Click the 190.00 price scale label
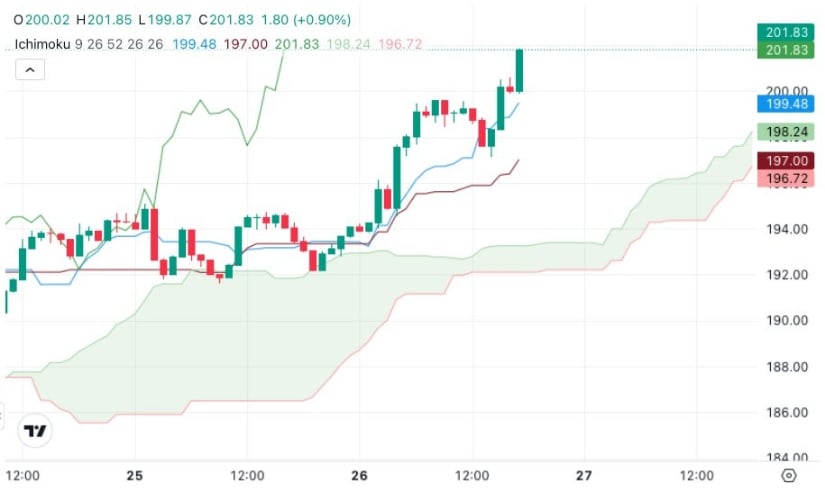The height and width of the screenshot is (493, 825). point(786,321)
